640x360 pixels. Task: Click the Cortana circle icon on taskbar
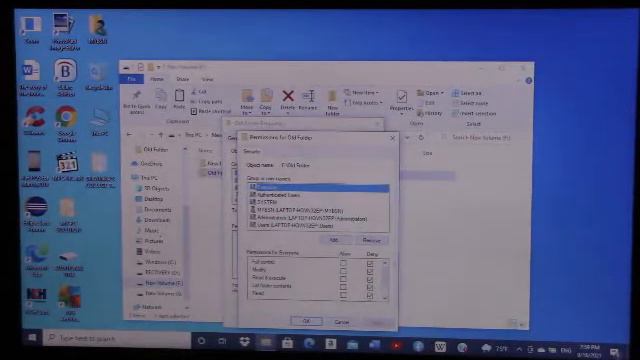pos(201,340)
